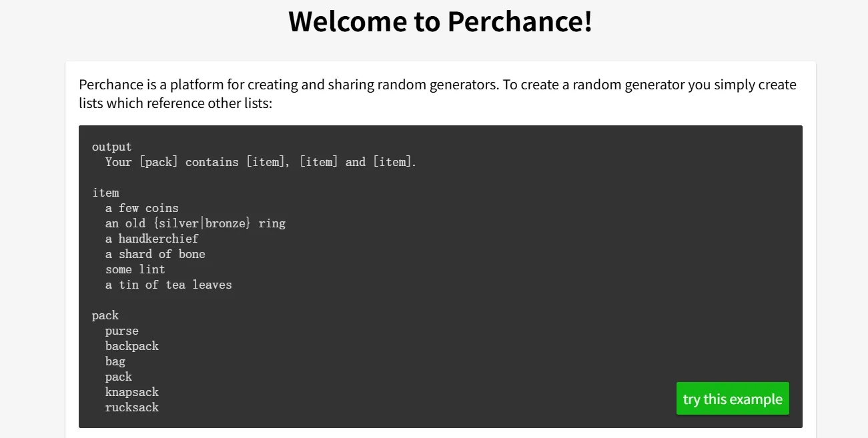Click the "item" list name heading line

(105, 193)
